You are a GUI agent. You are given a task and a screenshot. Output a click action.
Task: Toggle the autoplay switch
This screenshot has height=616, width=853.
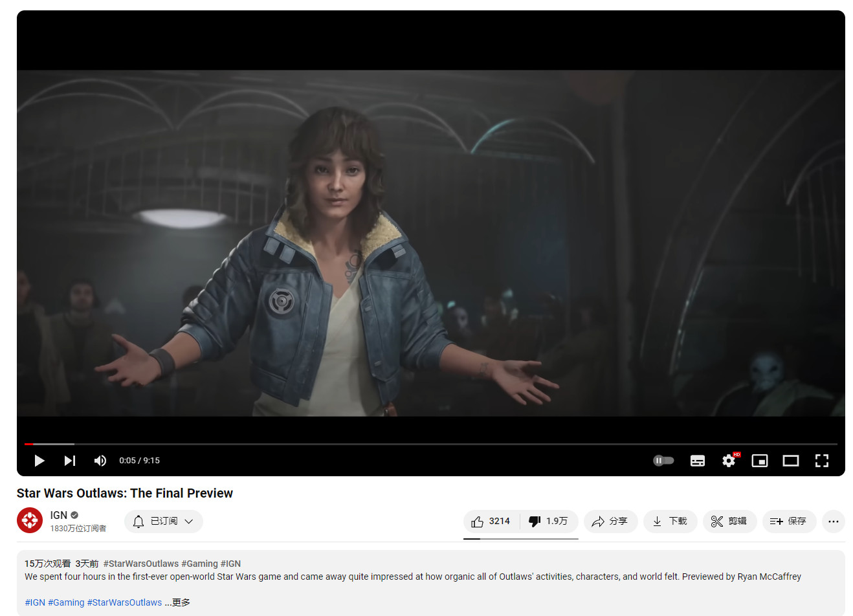663,461
